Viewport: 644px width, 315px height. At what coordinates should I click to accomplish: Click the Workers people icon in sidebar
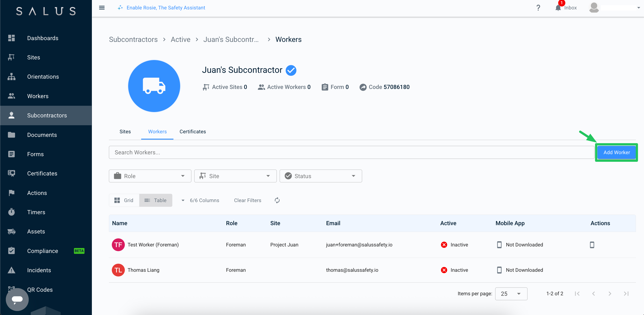[11, 96]
